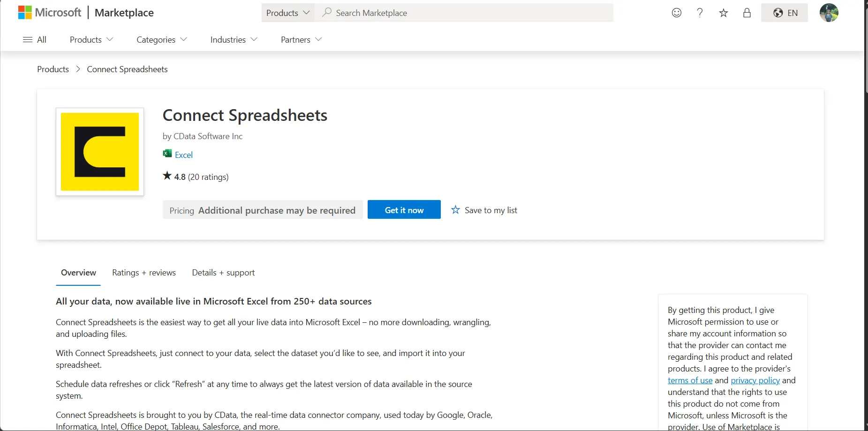Viewport: 868px width, 431px height.
Task: Open the help question mark icon
Action: point(700,13)
